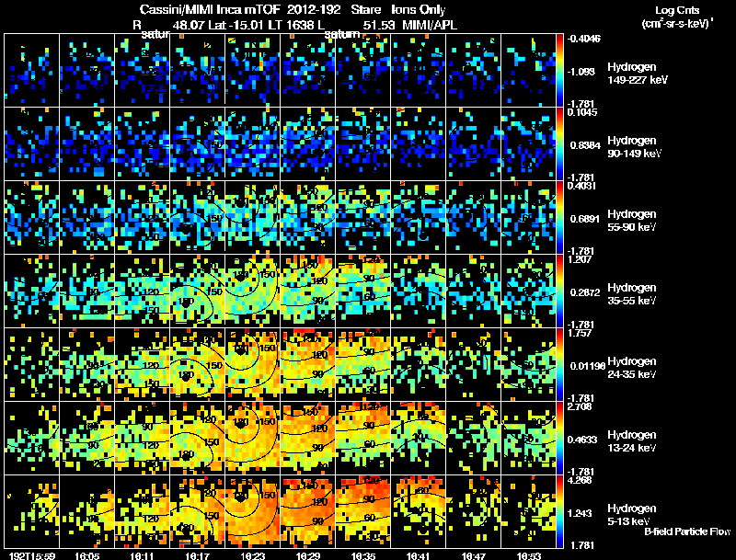Click the 16:17 time axis label
This screenshot has width=736, height=560.
click(198, 555)
